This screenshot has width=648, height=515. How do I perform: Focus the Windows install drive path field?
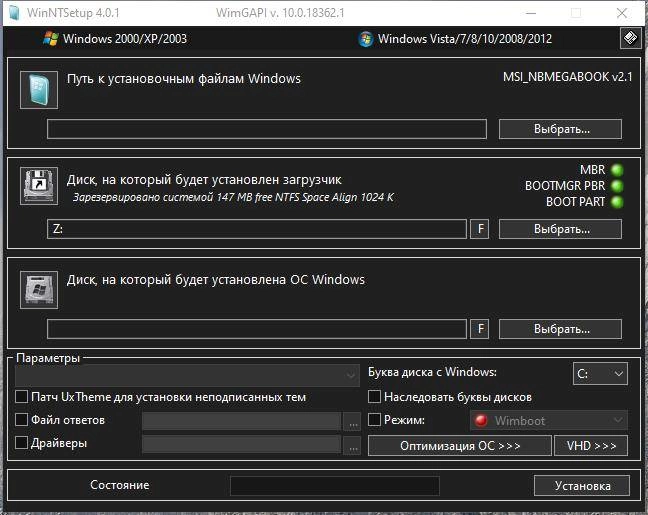[x=257, y=329]
